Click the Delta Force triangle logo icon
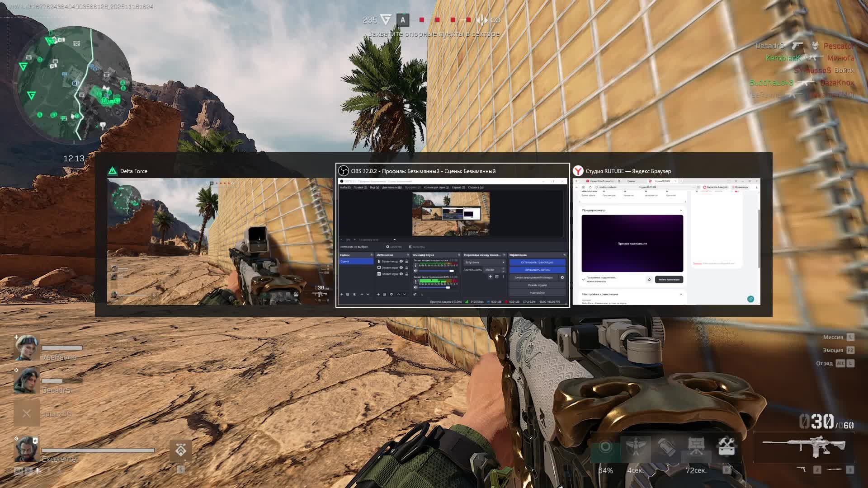This screenshot has height=488, width=868. tap(112, 171)
